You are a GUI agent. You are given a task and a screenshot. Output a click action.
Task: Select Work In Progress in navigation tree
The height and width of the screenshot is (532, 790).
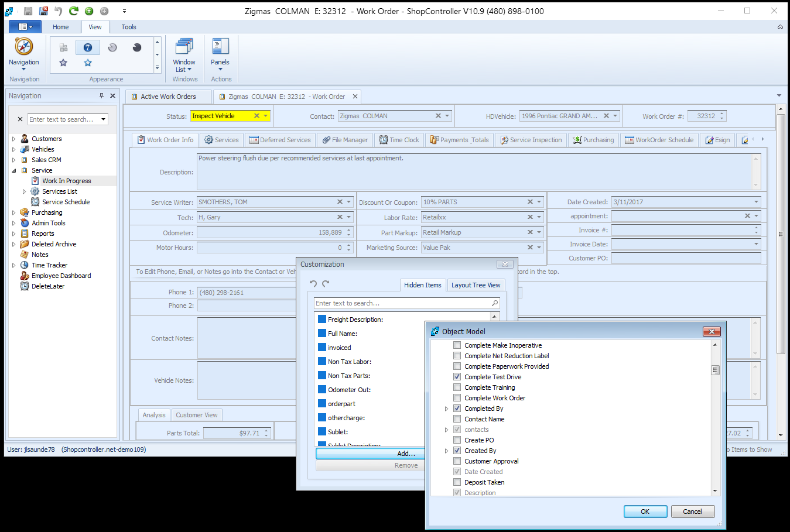tap(66, 181)
